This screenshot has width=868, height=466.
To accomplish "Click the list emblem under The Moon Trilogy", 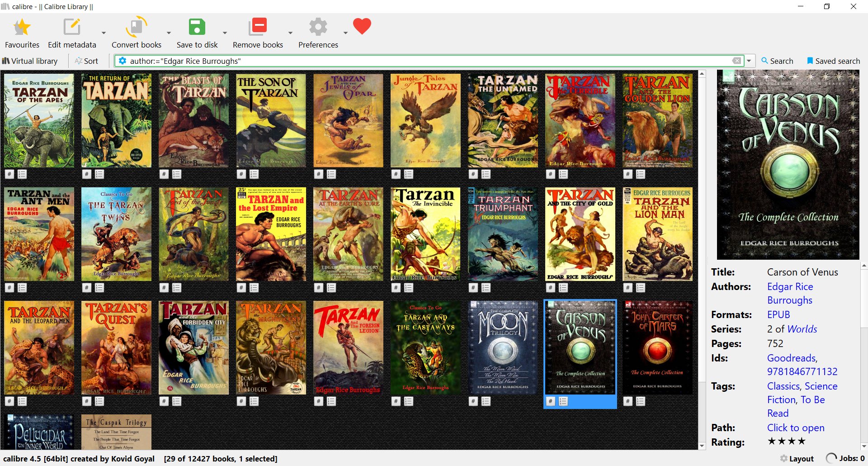I will pos(486,401).
